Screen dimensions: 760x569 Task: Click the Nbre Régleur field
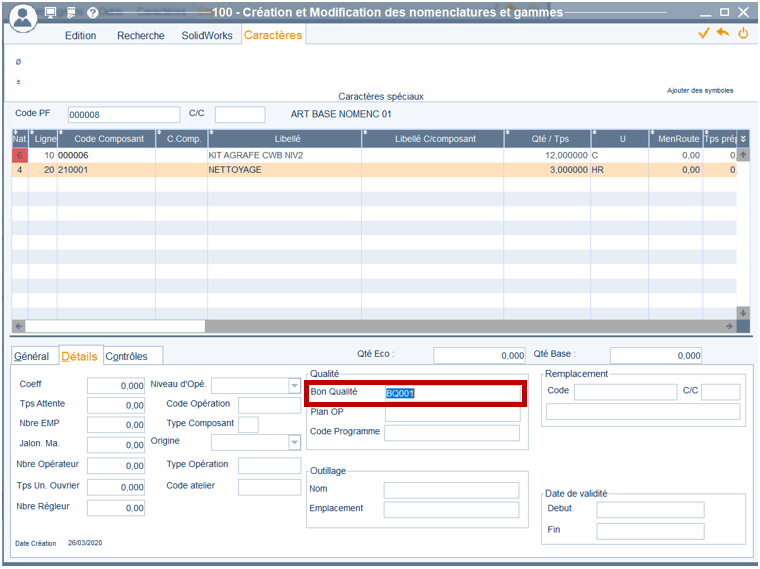116,508
